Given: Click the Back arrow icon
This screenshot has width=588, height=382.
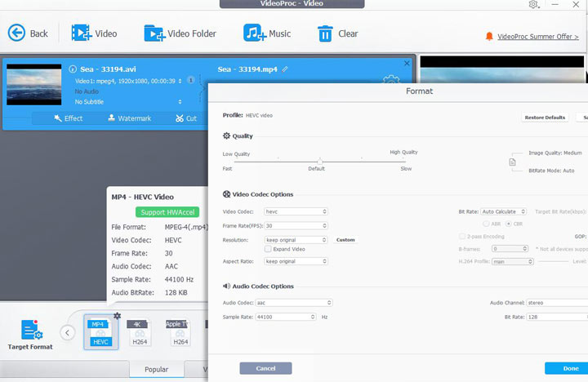Looking at the screenshot, I should (x=18, y=33).
